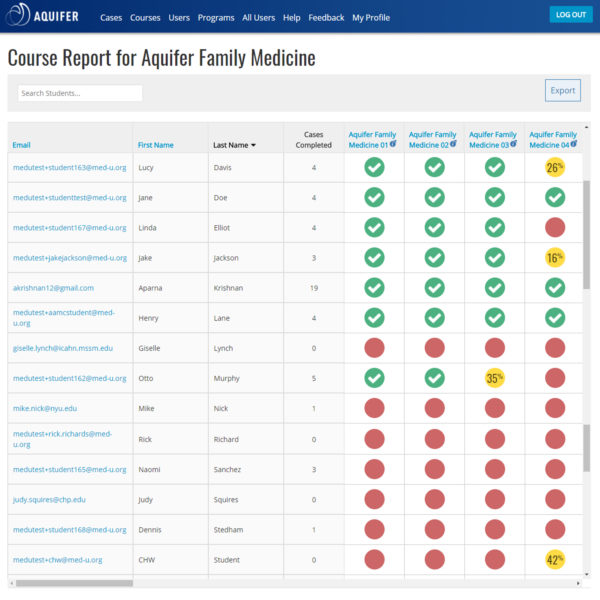This screenshot has width=600, height=600.
Task: Click Otto Murphy's 35% badge for Medicine 03
Action: tap(495, 378)
